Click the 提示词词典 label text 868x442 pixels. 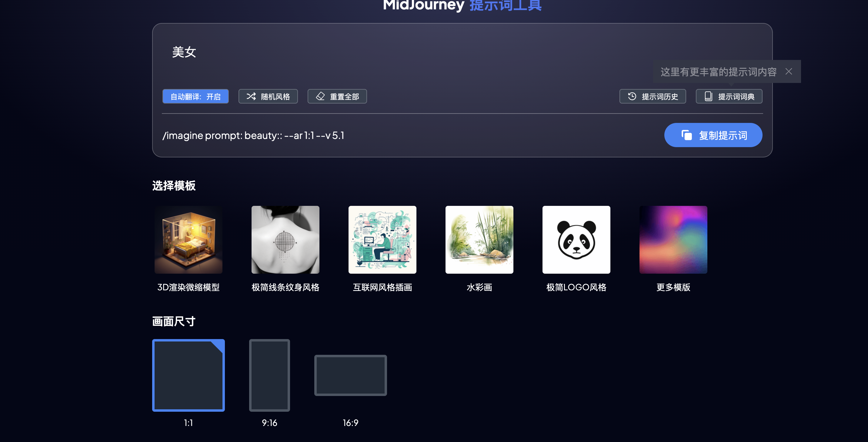pos(736,97)
